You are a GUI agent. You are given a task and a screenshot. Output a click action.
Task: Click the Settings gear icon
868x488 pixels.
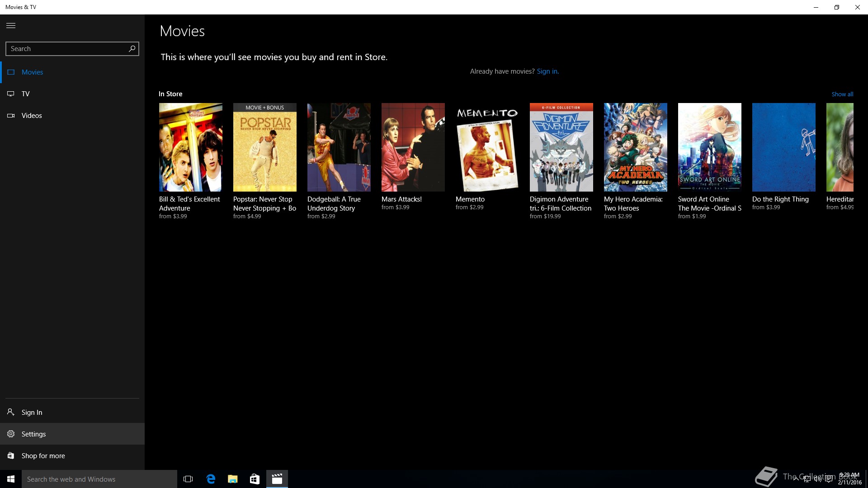pos(11,434)
